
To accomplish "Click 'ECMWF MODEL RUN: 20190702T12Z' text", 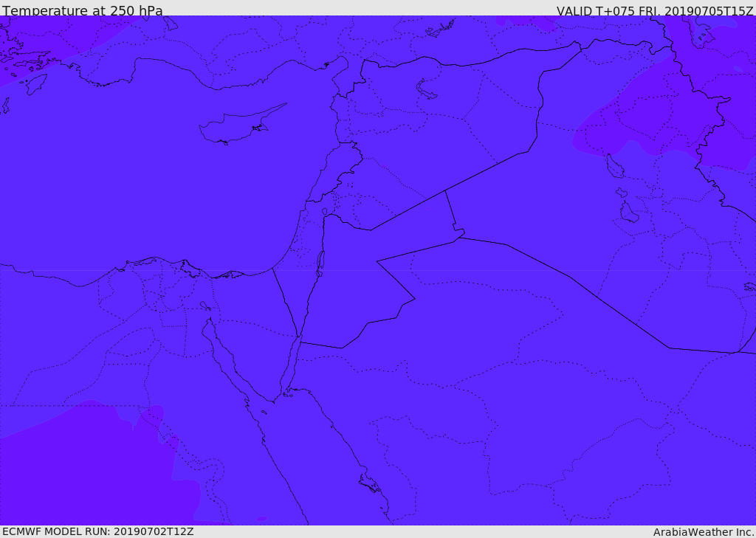I will click(98, 531).
